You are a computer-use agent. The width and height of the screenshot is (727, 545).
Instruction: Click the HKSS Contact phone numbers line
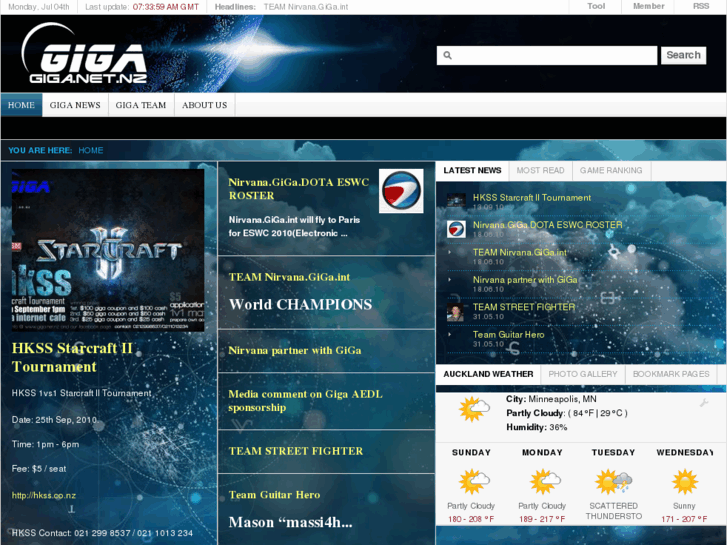[x=102, y=533]
